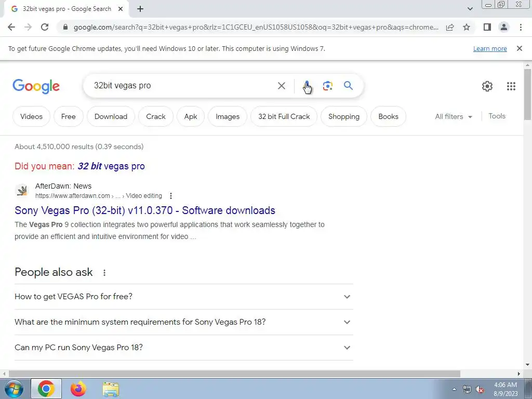Click the horizontal scrollbar thumb
532x399 pixels.
[234, 374]
